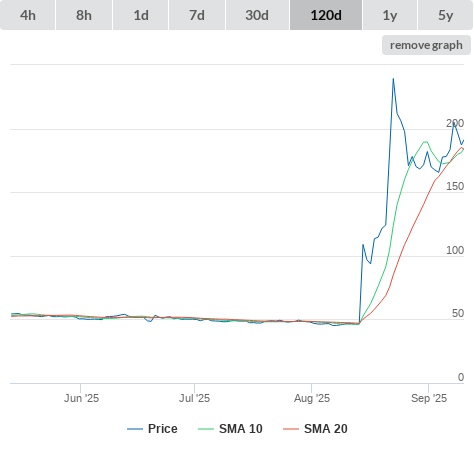The height and width of the screenshot is (455, 474).
Task: Click the green SMA 10 legend marker
Action: coord(206,429)
